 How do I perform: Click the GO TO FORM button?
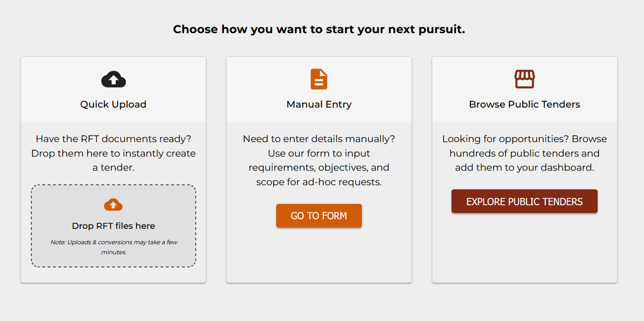[318, 215]
